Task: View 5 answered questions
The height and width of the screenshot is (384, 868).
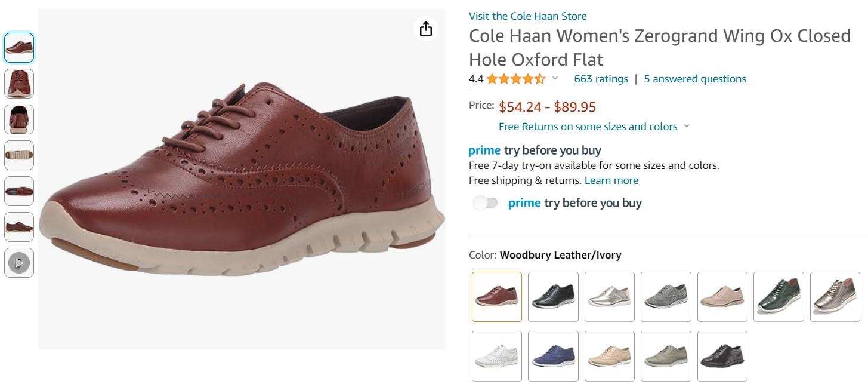Action: 695,79
